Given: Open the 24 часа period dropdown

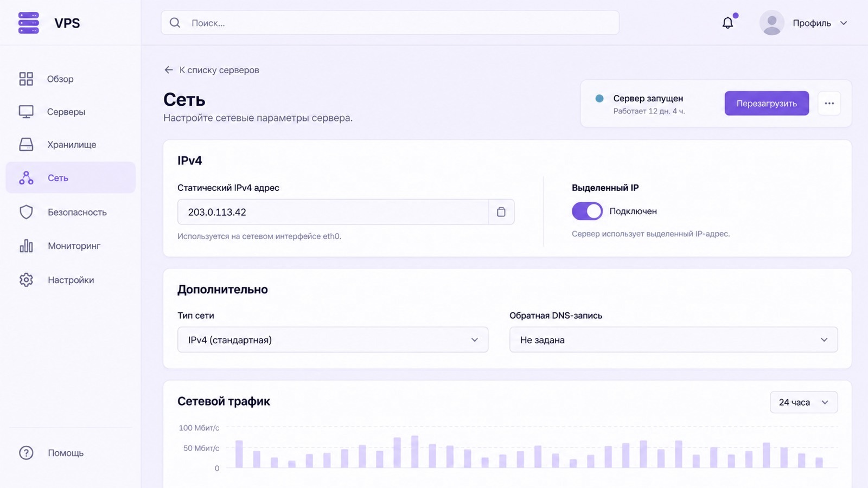Looking at the screenshot, I should pos(803,402).
